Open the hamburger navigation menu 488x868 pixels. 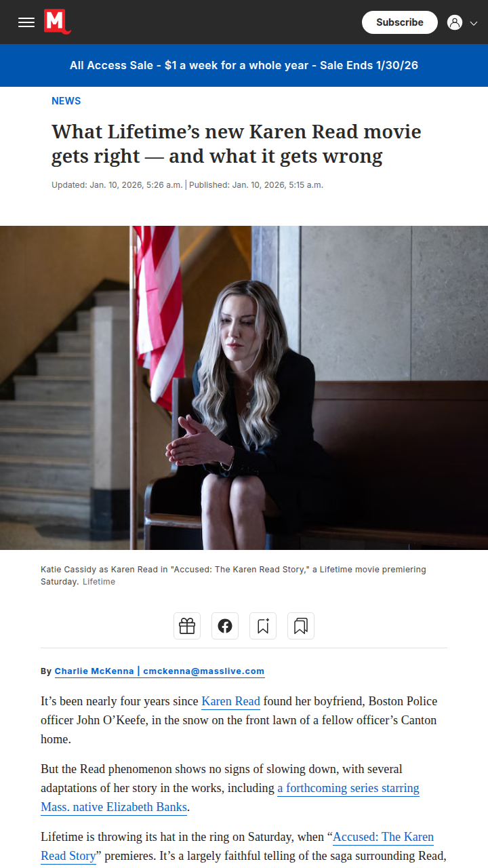[x=26, y=22]
